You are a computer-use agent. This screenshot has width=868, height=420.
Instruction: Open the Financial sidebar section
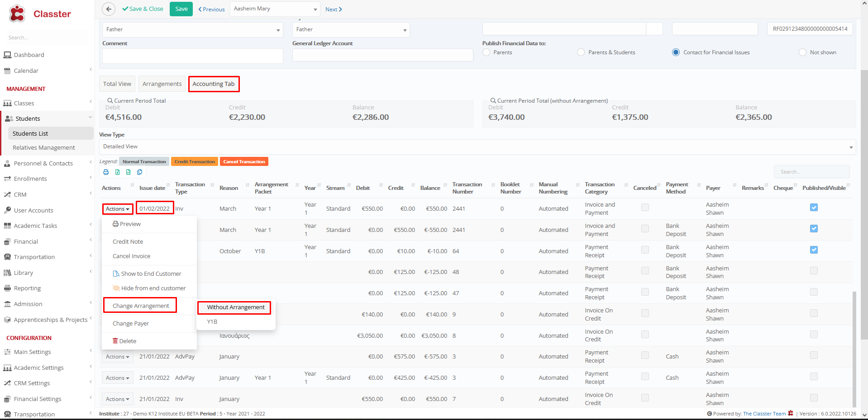coord(26,242)
